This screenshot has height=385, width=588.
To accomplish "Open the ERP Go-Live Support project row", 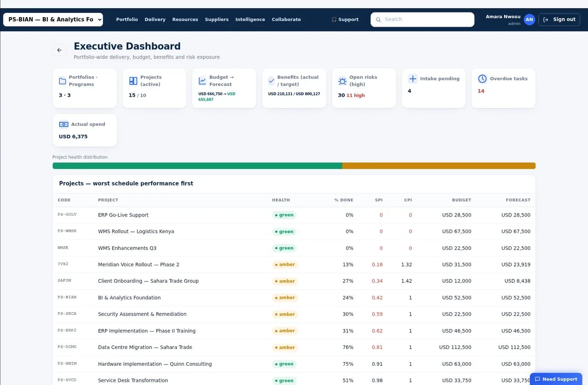I will 294,215.
